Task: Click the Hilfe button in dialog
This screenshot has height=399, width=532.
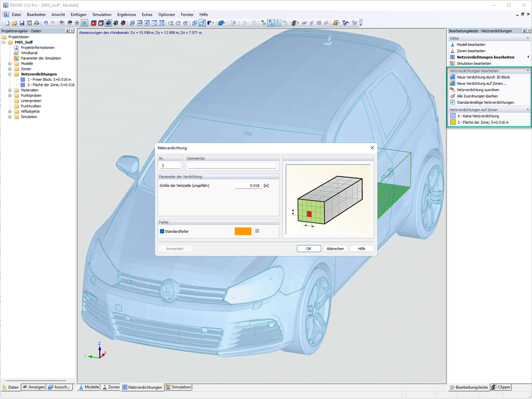Action: [x=362, y=249]
